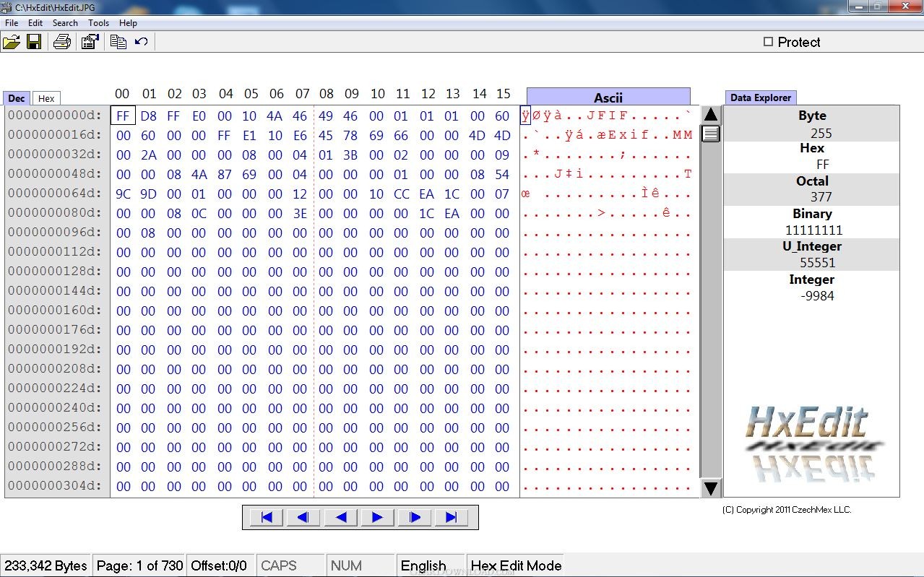Viewport: 924px width, 577px height.
Task: Jump to last page navigation button
Action: coord(452,517)
